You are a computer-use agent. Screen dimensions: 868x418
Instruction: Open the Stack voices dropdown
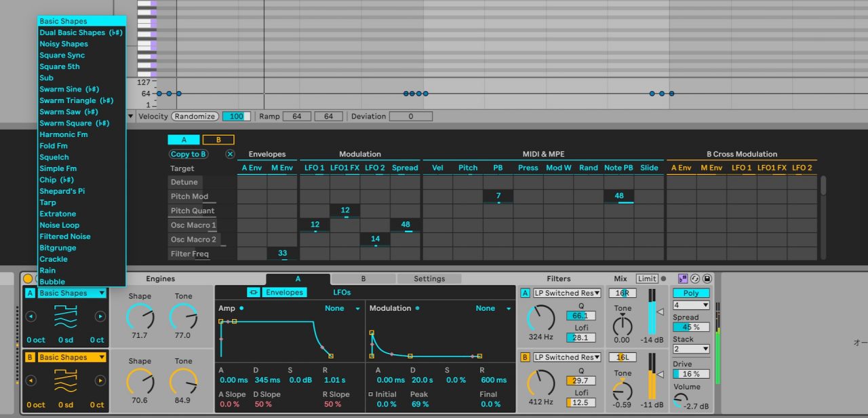click(x=691, y=349)
